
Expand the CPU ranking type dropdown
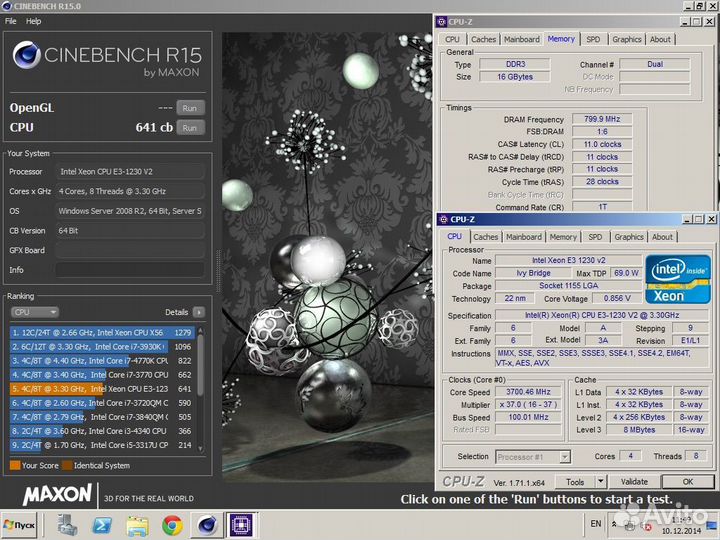click(x=34, y=312)
